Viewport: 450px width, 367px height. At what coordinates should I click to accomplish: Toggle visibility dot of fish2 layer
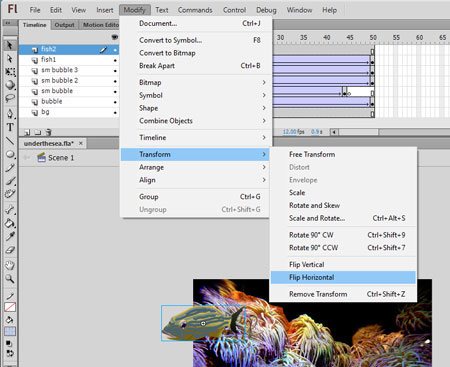tap(115, 50)
